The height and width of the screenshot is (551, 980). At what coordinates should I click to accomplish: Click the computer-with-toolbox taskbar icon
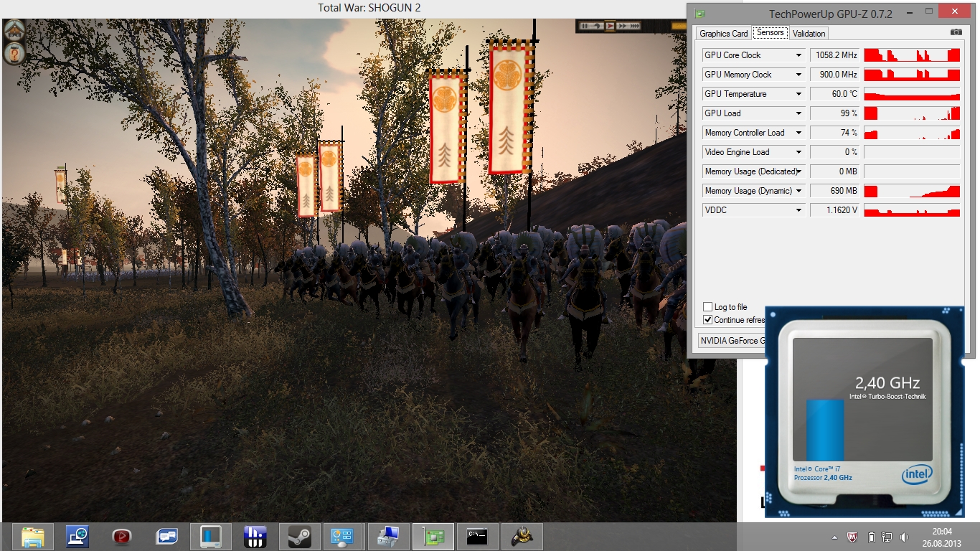coord(388,537)
